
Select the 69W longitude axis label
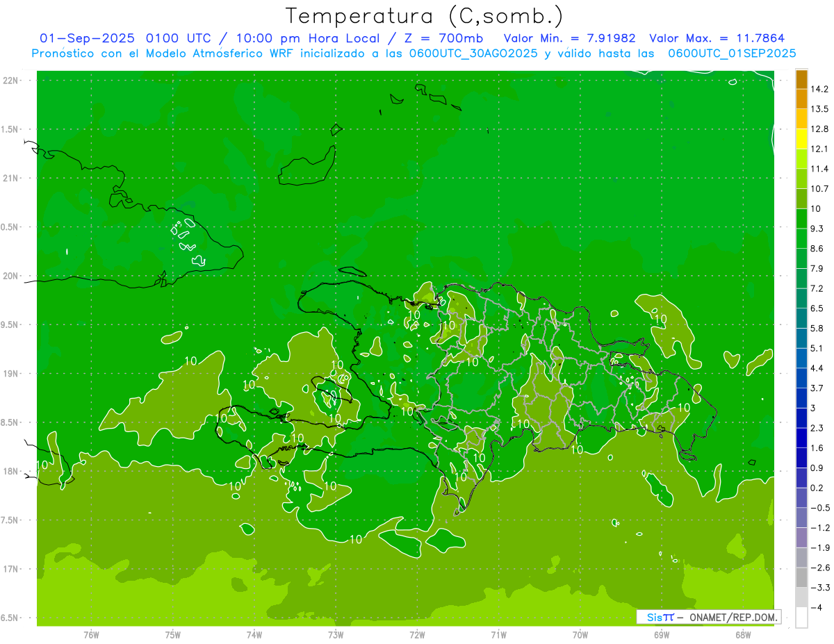661,635
